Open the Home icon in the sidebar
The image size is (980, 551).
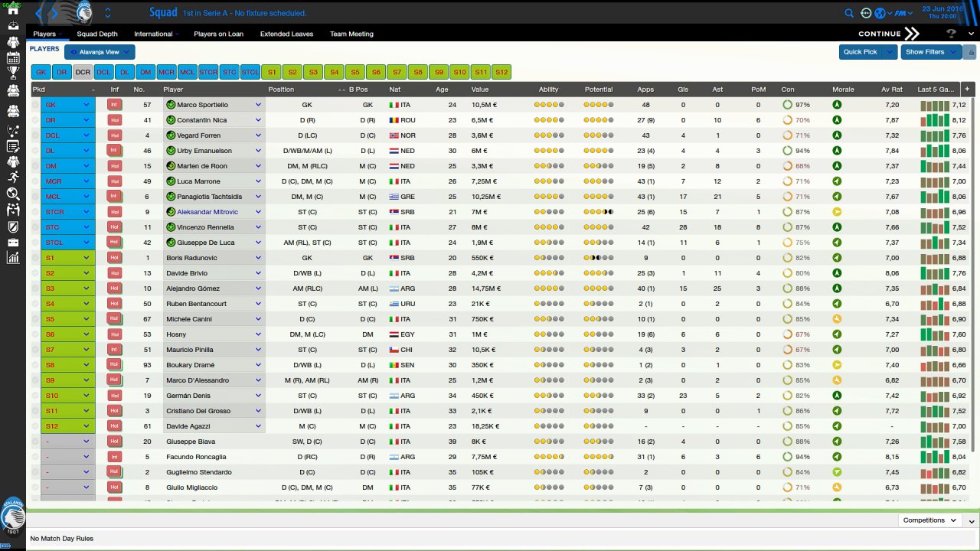(x=12, y=9)
